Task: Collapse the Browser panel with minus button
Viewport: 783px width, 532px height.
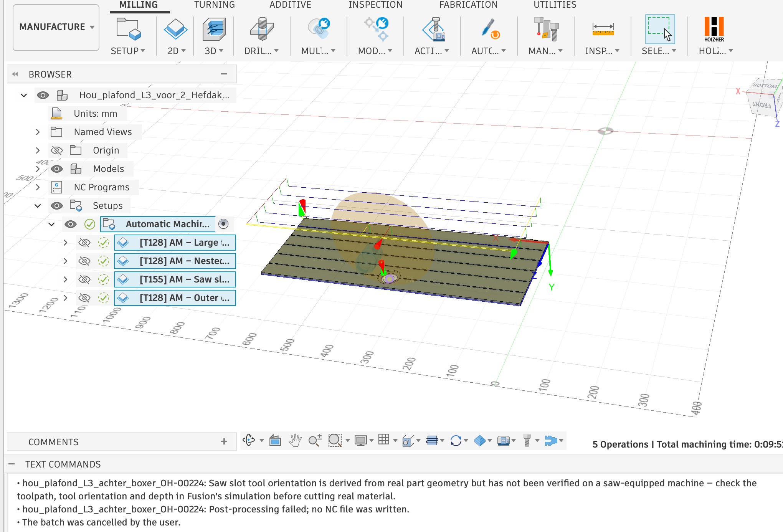Action: (x=224, y=74)
